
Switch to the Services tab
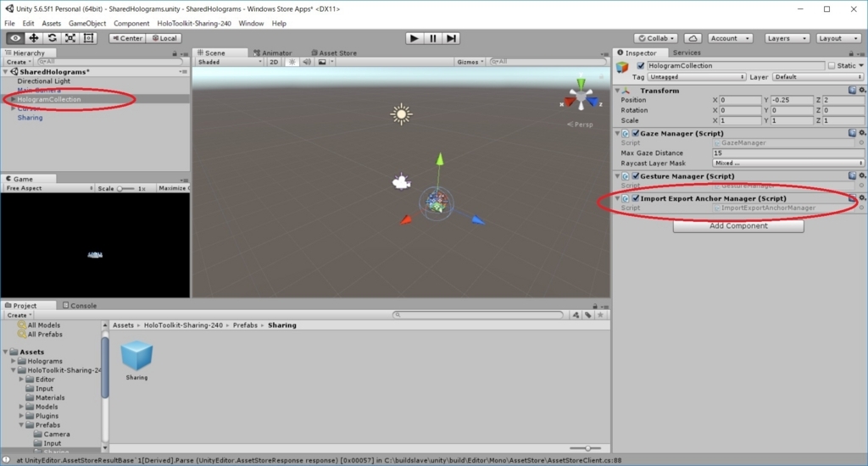coord(687,53)
